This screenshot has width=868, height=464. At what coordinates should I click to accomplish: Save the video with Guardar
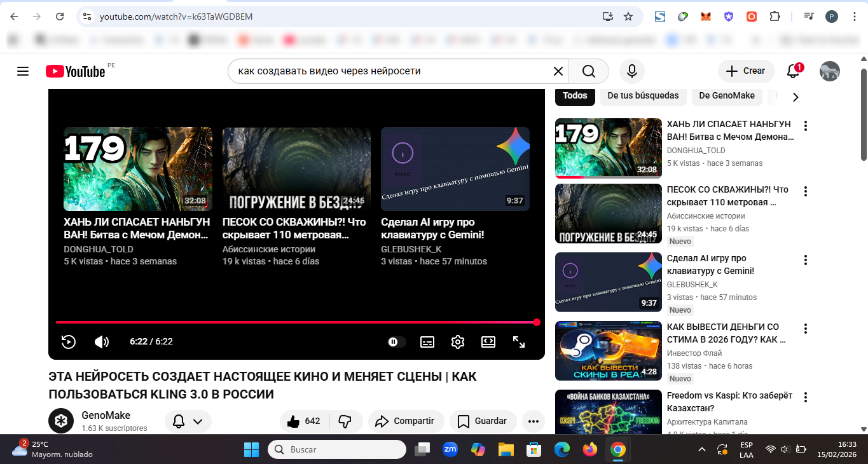[x=483, y=421]
